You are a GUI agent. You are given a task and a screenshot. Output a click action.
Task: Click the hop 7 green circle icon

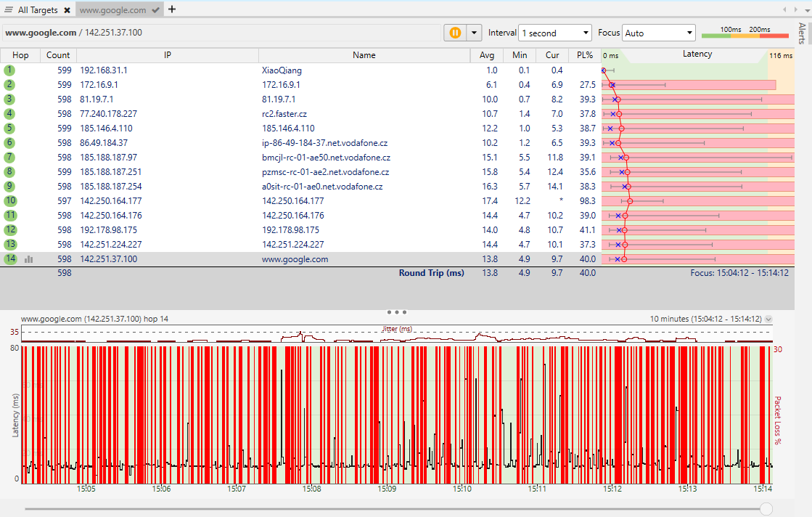[x=9, y=158]
